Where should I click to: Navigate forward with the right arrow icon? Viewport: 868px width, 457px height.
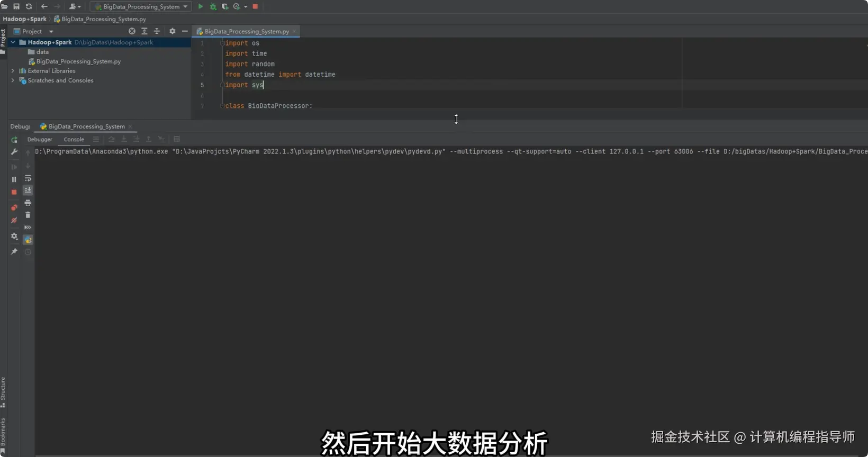[x=57, y=6]
